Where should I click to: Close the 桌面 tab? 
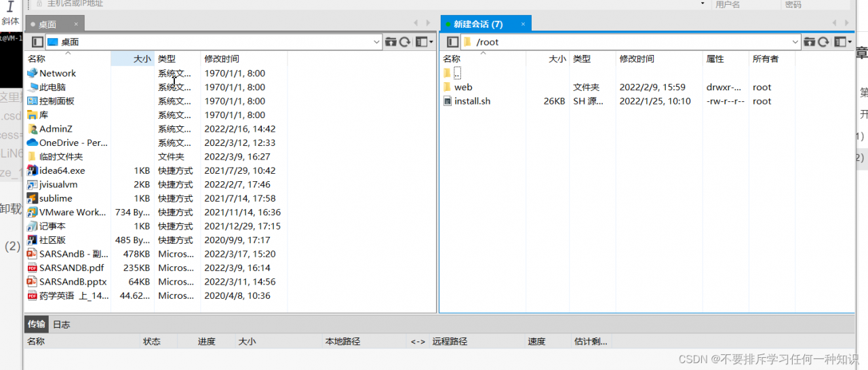click(76, 24)
